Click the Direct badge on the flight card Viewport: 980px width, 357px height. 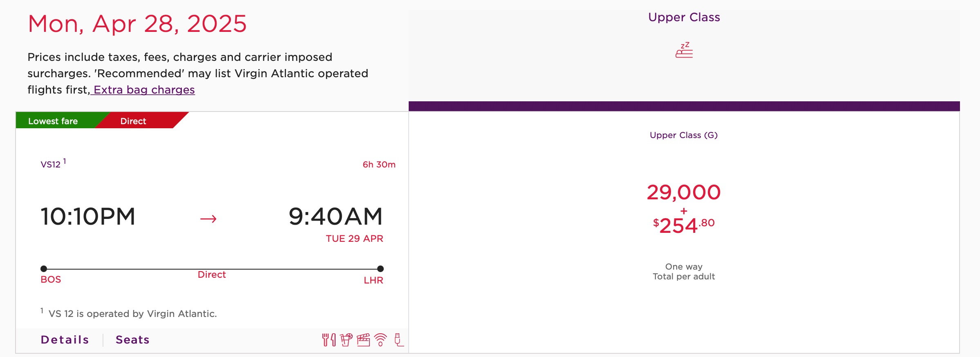(132, 121)
